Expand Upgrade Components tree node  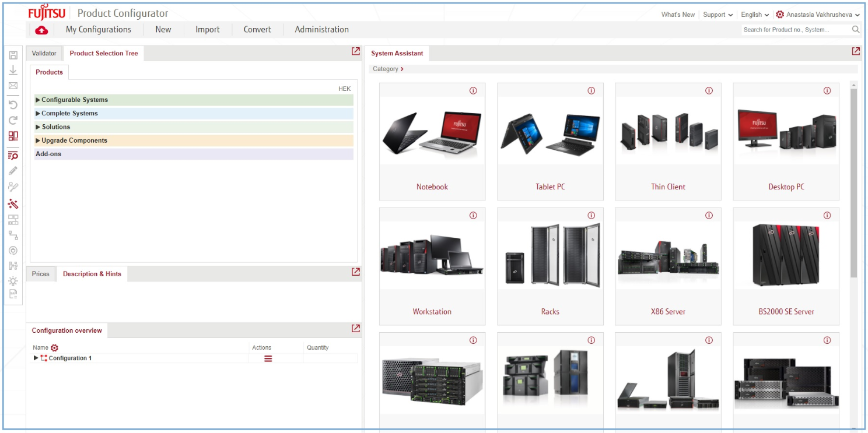point(38,140)
